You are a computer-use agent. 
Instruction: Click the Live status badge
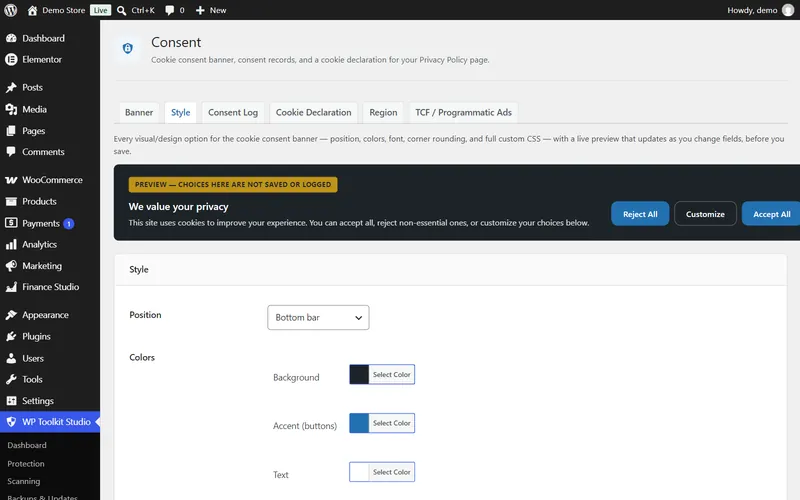click(101, 10)
